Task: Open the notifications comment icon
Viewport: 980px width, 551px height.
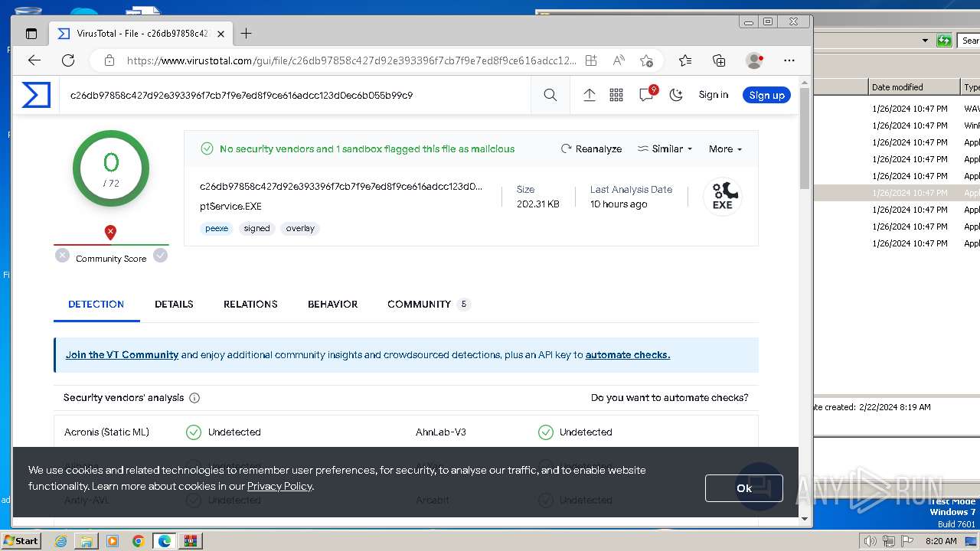Action: (647, 94)
